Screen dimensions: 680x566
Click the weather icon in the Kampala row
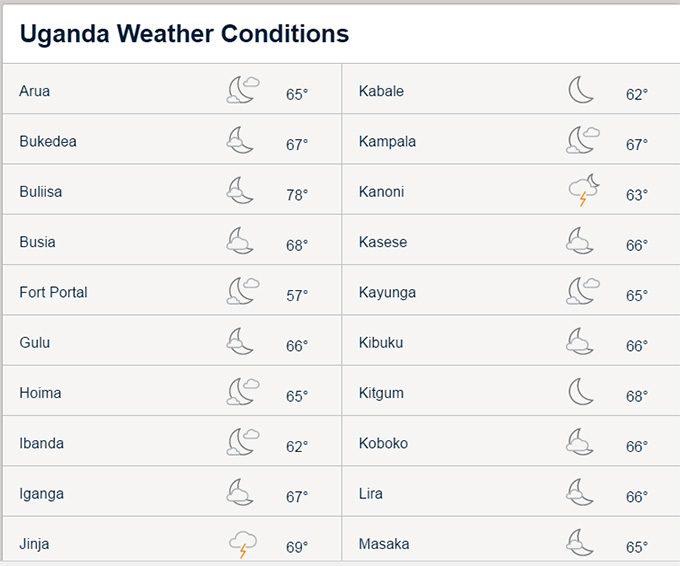[x=583, y=140]
